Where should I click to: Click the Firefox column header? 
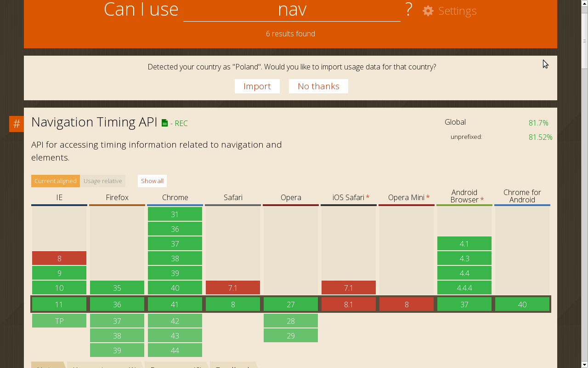(117, 197)
